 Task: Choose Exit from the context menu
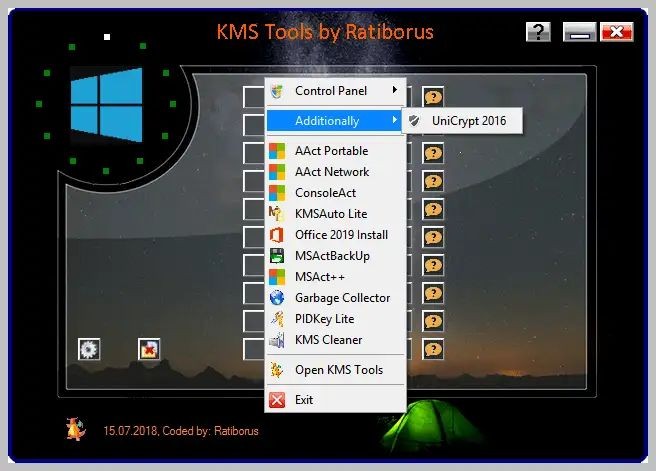tap(304, 400)
